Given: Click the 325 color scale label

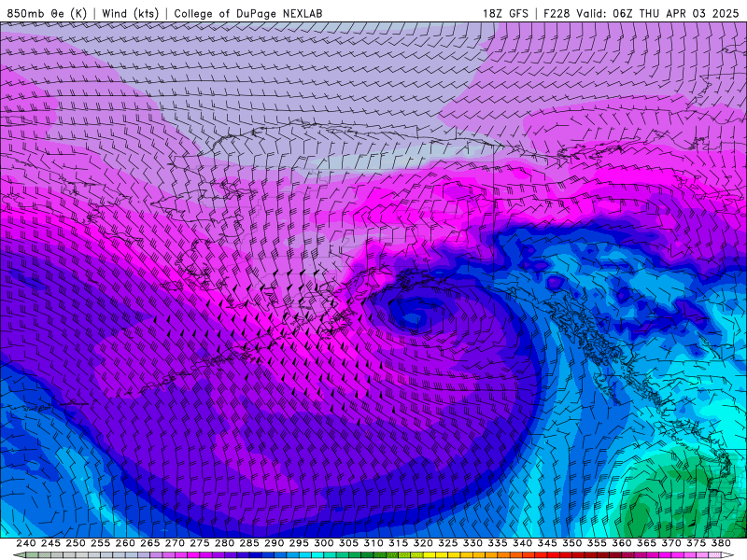Looking at the screenshot, I should (448, 543).
